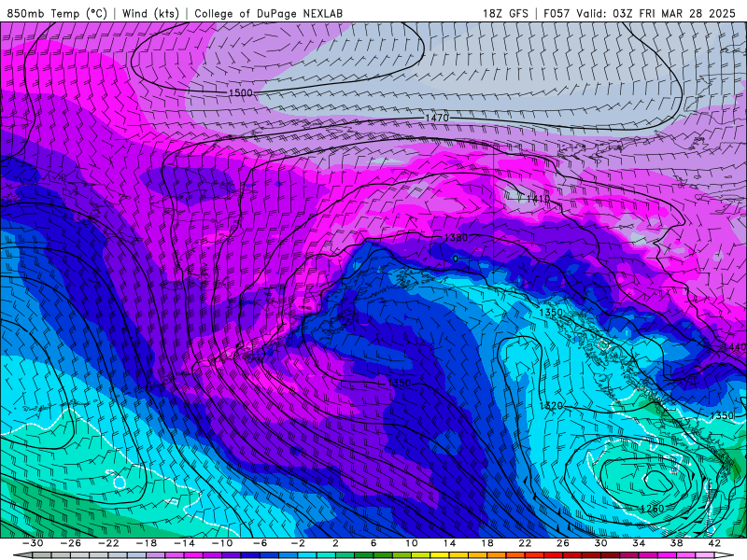This screenshot has height=560, width=747.
Task: Click the 1410 height contour label
Action: (x=538, y=199)
